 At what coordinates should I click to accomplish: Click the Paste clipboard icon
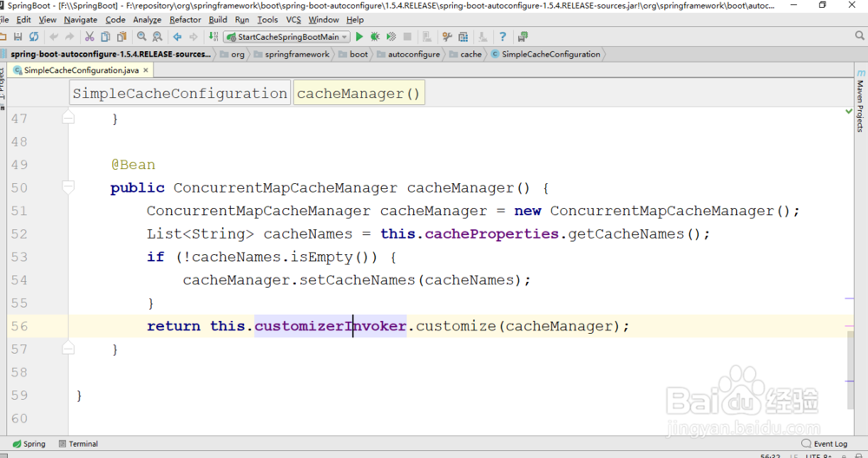pos(122,36)
